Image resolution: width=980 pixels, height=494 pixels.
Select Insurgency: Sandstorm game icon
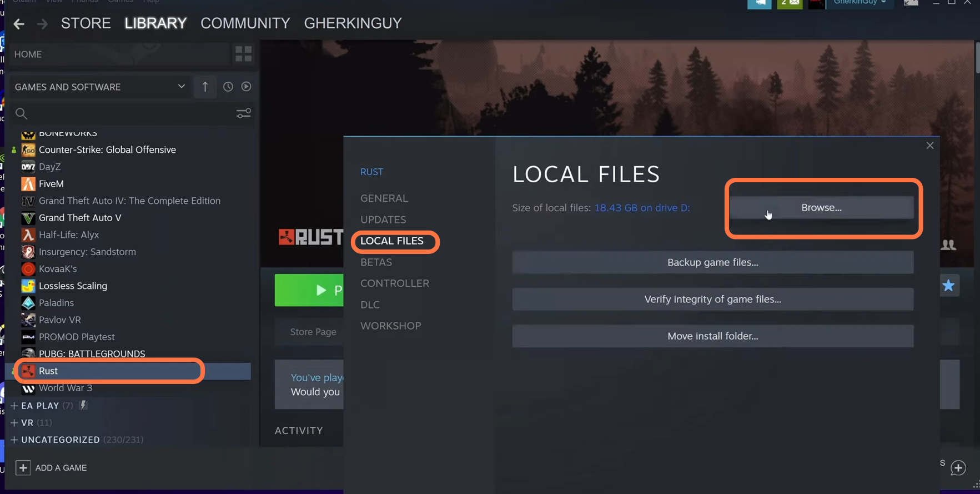tap(28, 252)
